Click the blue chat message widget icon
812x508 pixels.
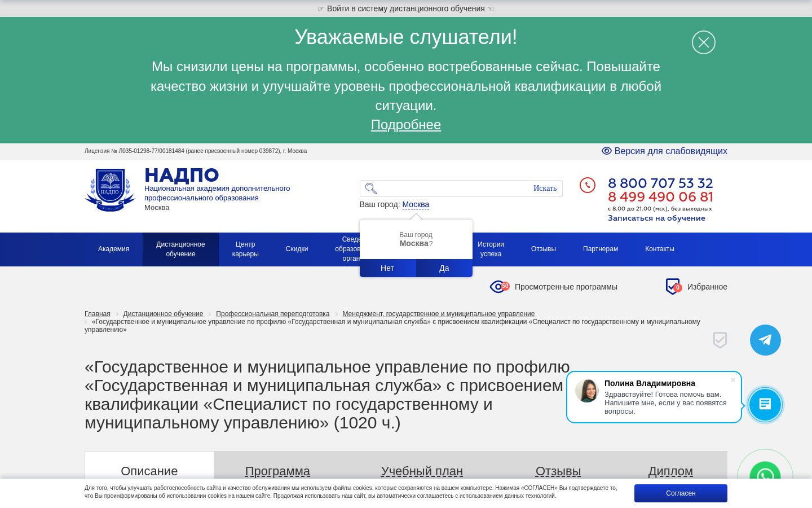click(x=765, y=404)
